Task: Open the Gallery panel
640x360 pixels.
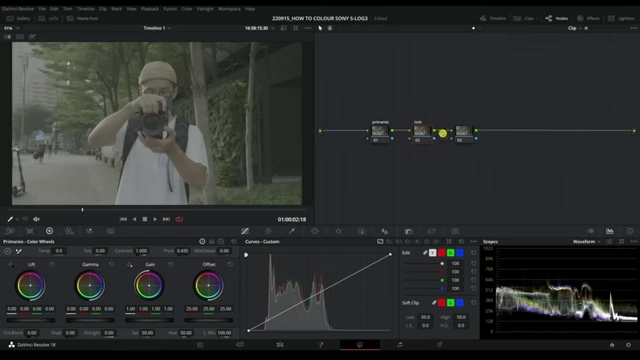Action: (x=18, y=18)
